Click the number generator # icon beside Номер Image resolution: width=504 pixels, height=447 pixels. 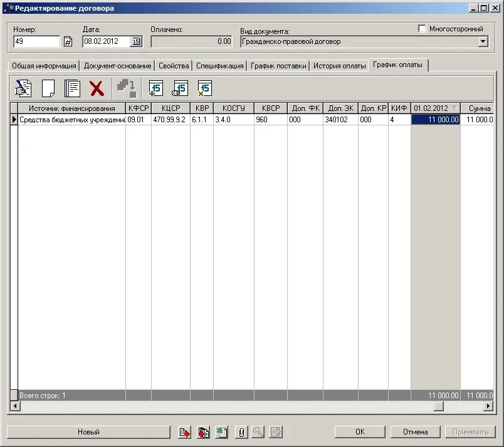(x=68, y=41)
